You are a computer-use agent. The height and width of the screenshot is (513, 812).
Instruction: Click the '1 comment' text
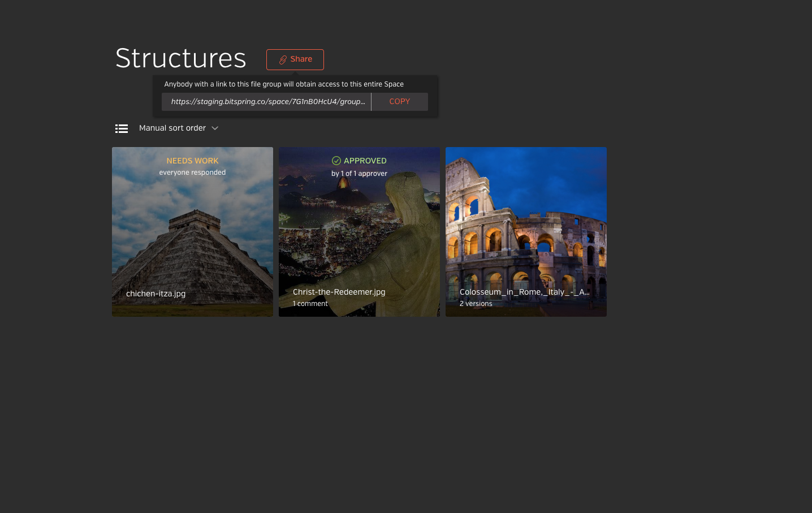point(310,304)
